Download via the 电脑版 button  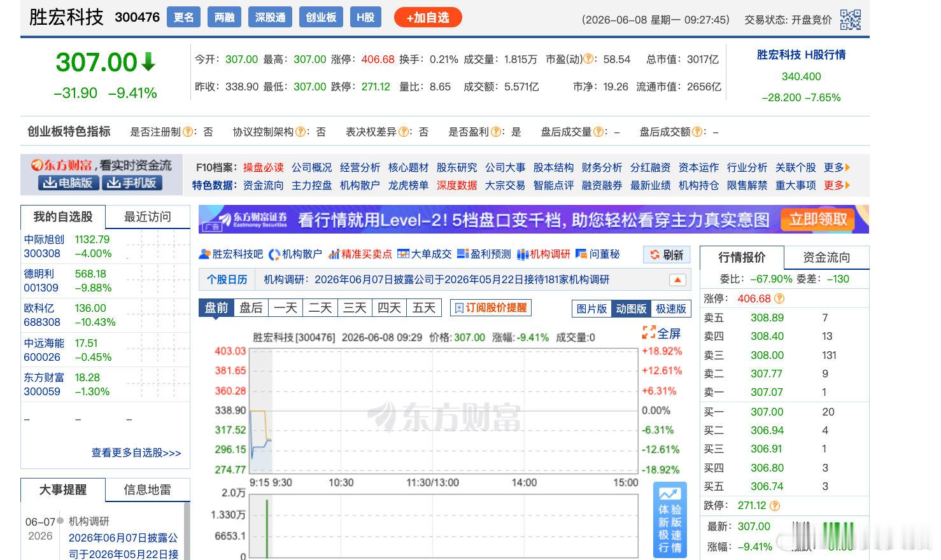67,183
